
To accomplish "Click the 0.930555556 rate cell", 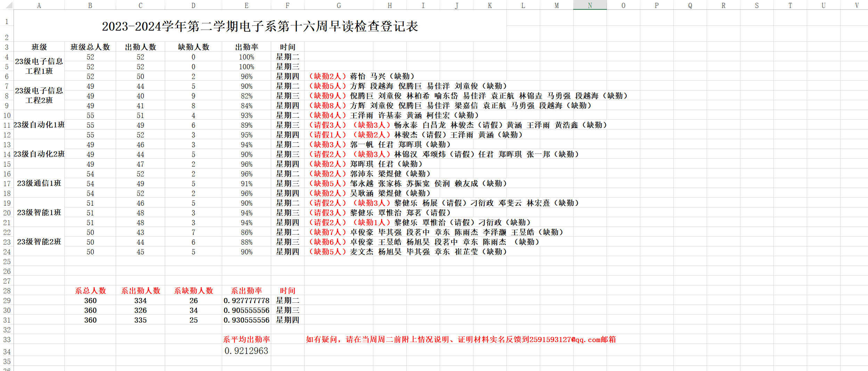I will click(246, 320).
